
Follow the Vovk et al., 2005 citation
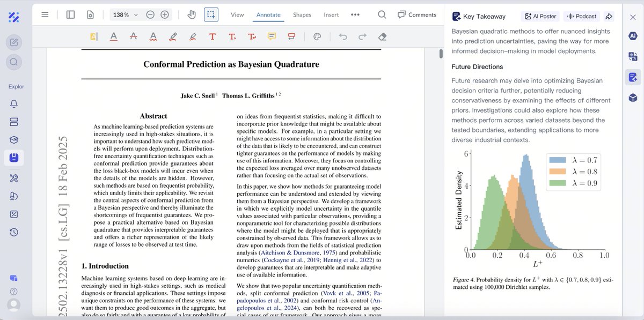point(345,294)
